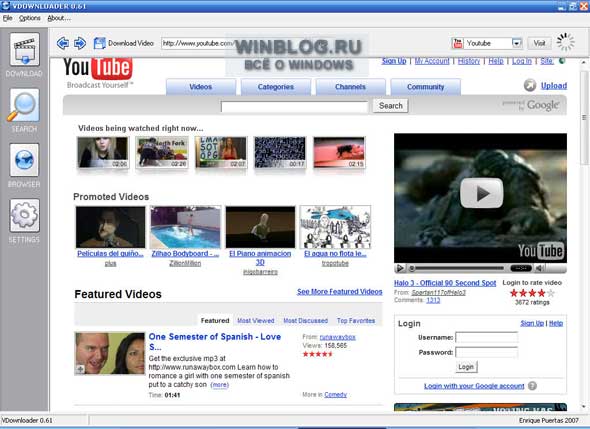This screenshot has height=429, width=590.
Task: Click the YouTube logo
Action: [x=98, y=68]
